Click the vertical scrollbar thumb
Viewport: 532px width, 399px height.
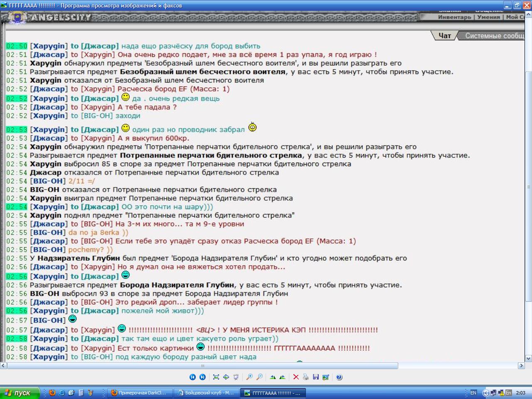coord(529,186)
